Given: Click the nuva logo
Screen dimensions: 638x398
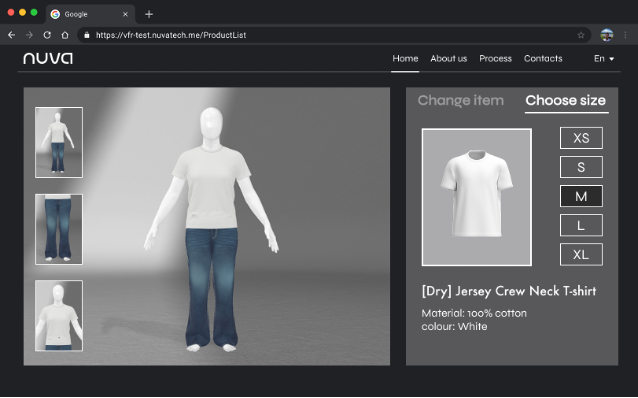Looking at the screenshot, I should [48, 58].
